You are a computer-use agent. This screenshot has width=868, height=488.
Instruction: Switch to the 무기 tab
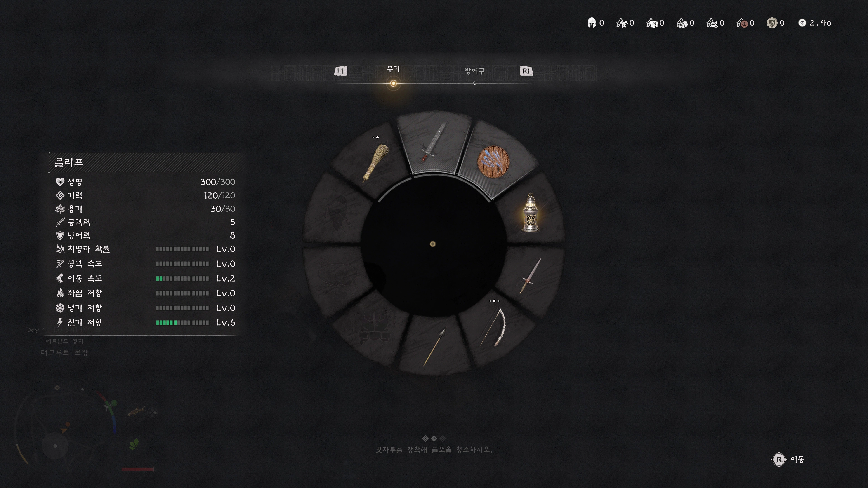pos(393,69)
